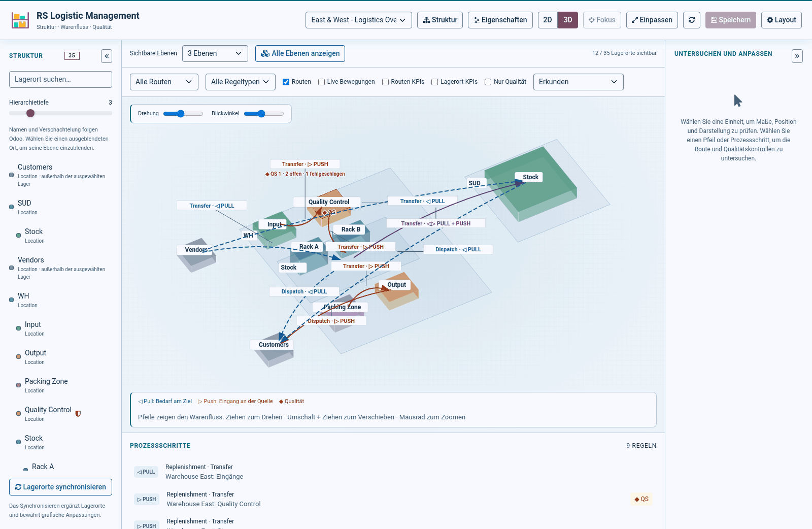Viewport: 812px width, 529px height.
Task: Click the Einpassen button
Action: tap(652, 20)
